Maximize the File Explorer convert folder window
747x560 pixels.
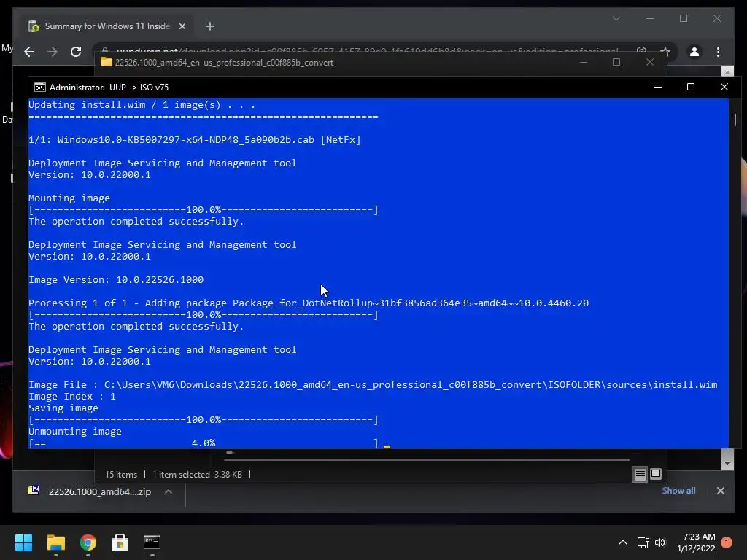tap(616, 63)
